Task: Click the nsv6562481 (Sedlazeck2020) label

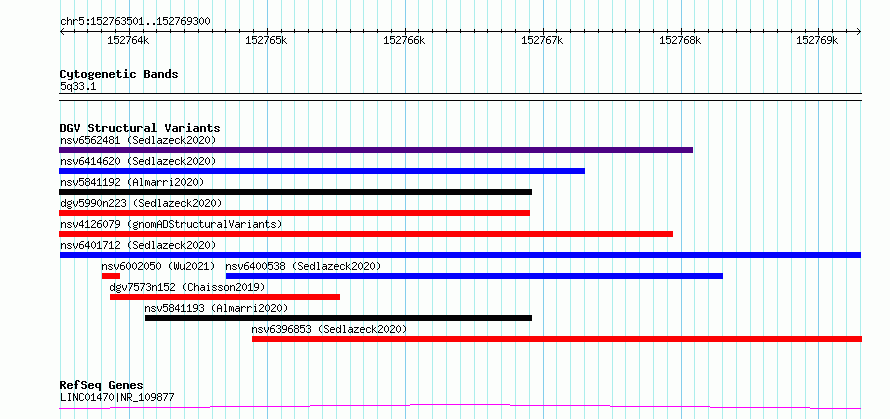Action: click(138, 140)
